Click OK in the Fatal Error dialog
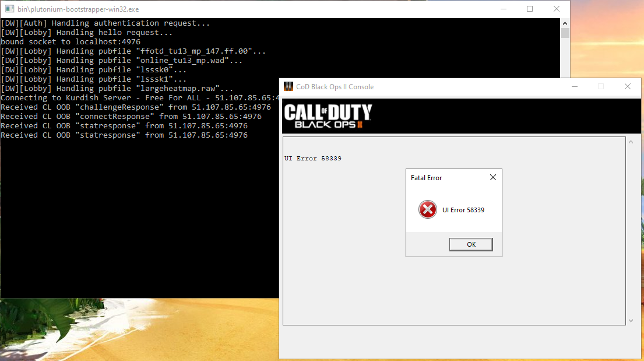 (x=471, y=244)
